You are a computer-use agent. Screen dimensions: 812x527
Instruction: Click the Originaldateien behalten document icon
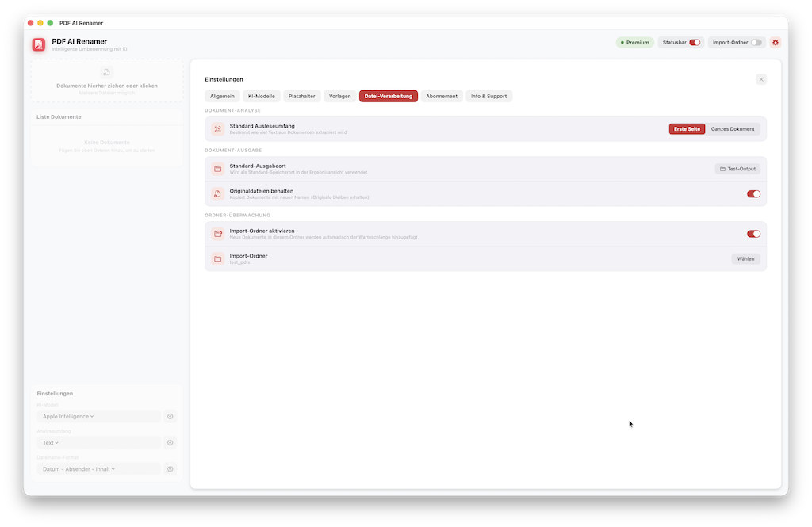pos(218,193)
